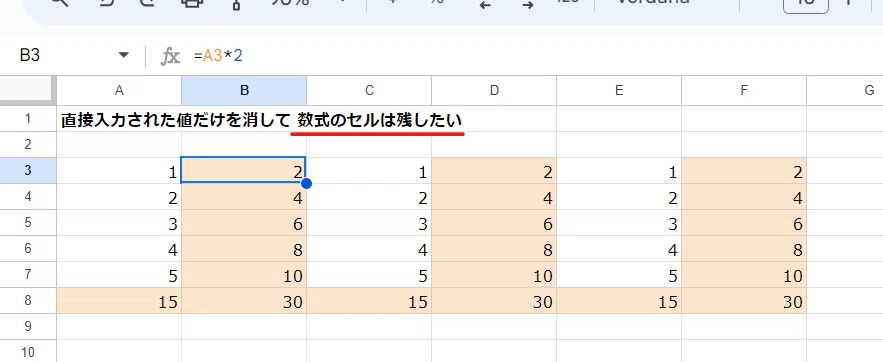Select row 7 header
This screenshot has width=883, height=362.
pos(28,274)
